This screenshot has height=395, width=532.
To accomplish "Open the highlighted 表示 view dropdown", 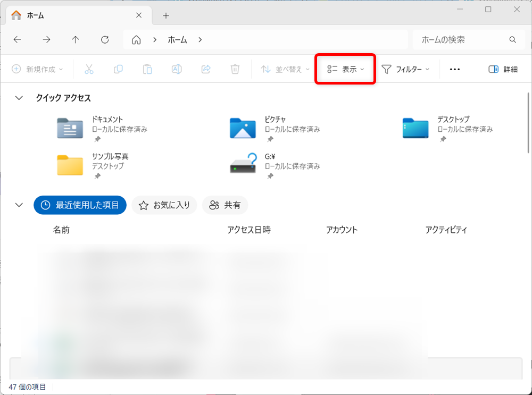I will pos(345,69).
